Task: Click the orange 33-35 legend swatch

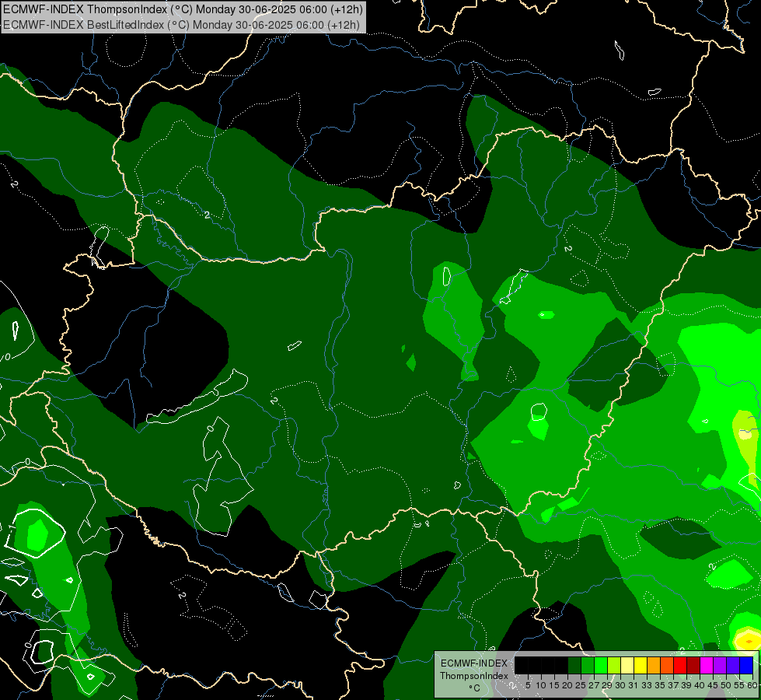Action: (x=654, y=665)
